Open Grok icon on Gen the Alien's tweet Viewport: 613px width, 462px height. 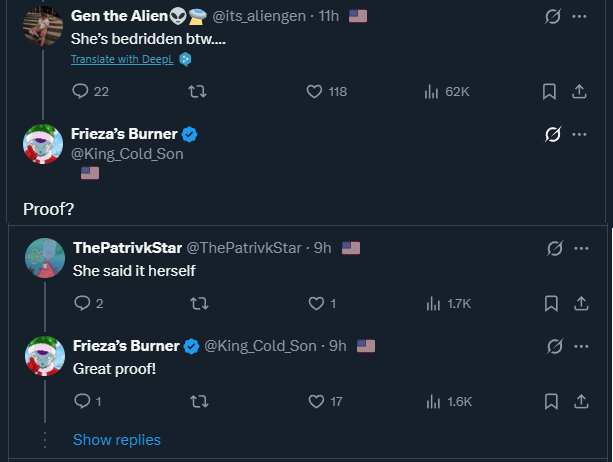tap(551, 17)
